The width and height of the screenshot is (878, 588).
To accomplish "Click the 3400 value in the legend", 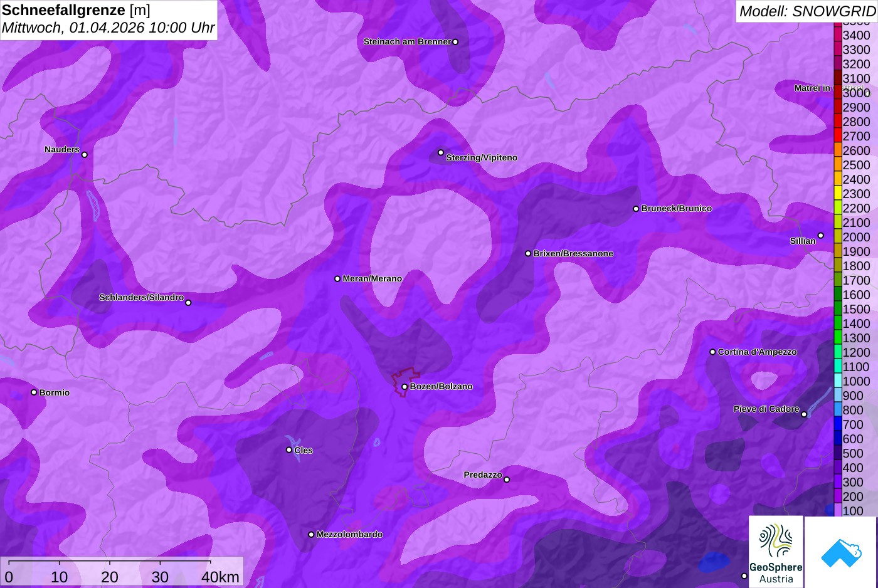I will [x=856, y=35].
